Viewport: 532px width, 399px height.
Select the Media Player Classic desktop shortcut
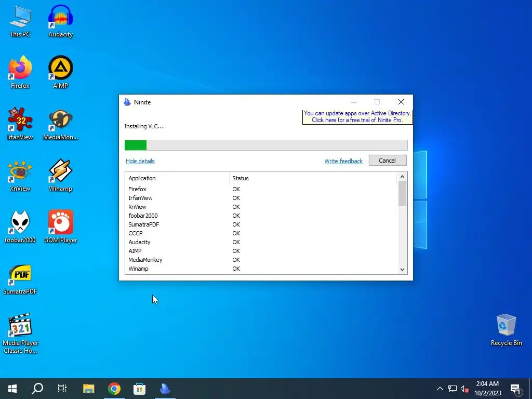pos(20,333)
